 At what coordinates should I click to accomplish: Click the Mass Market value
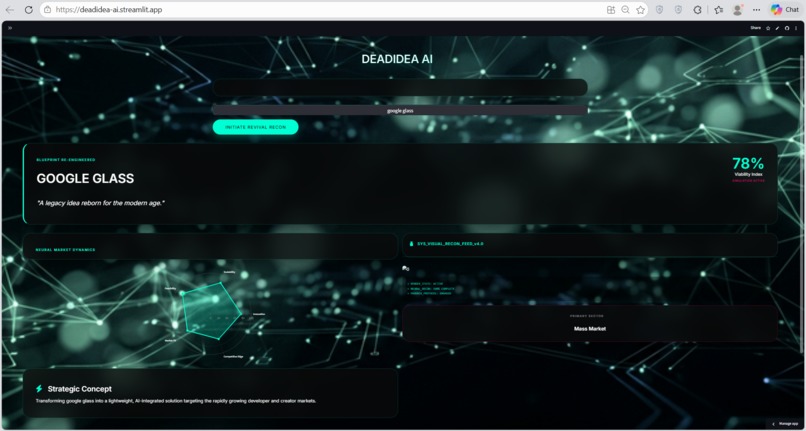[590, 328]
